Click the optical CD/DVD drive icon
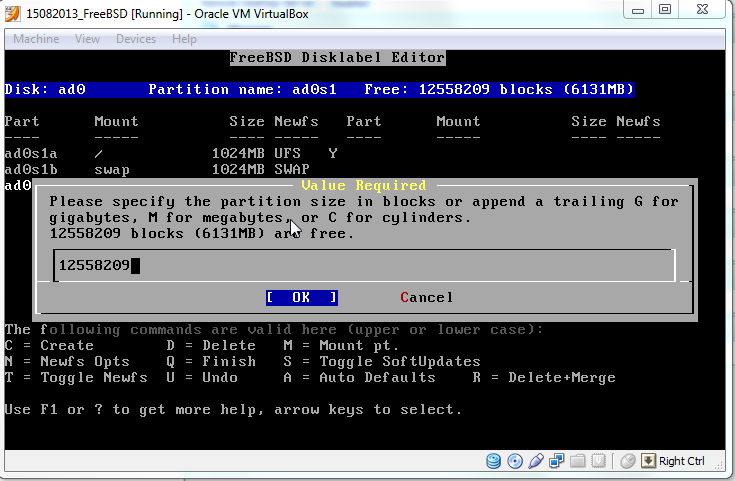 [x=515, y=461]
